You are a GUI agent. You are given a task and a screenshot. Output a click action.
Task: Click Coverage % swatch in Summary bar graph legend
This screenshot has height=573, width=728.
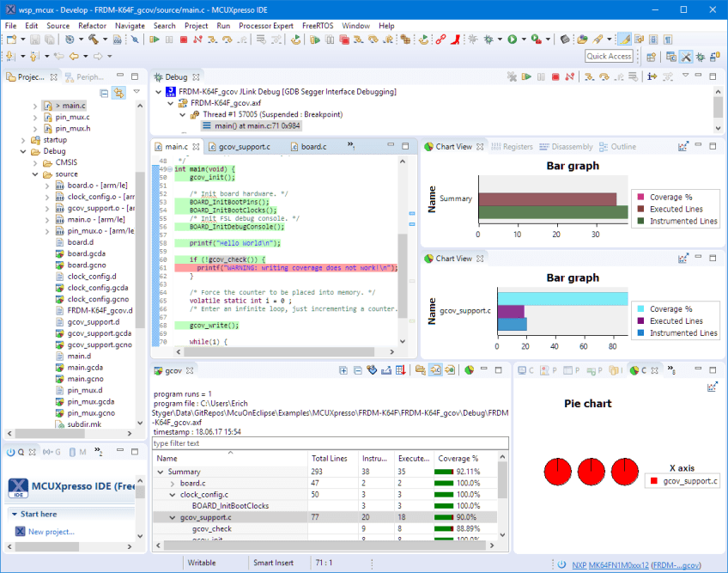[640, 197]
